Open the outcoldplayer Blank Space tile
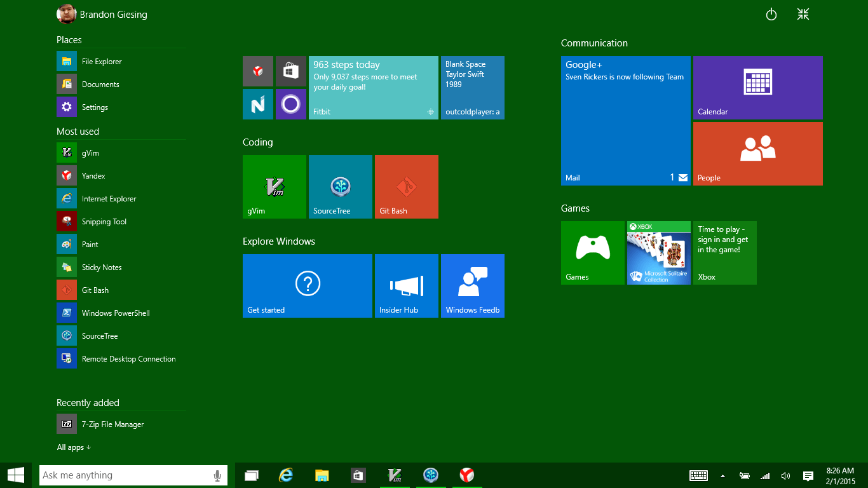Viewport: 868px width, 488px height. (473, 88)
